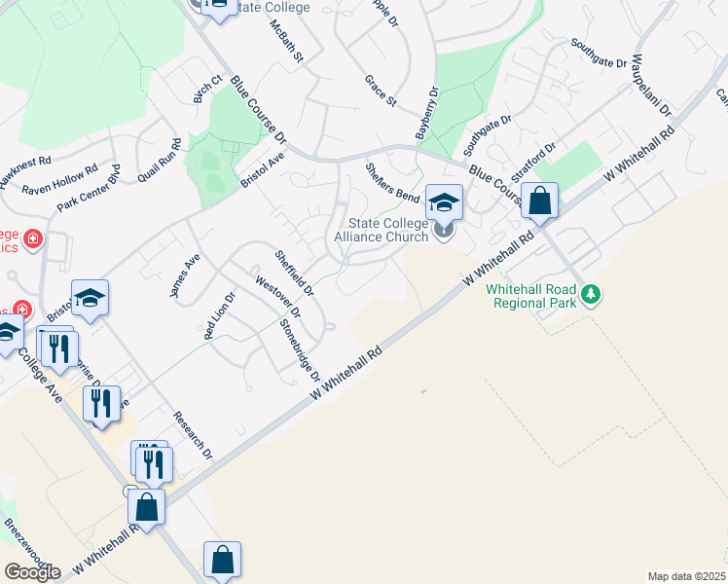
Task: Click the school marker at the left edge
Action: (9, 333)
